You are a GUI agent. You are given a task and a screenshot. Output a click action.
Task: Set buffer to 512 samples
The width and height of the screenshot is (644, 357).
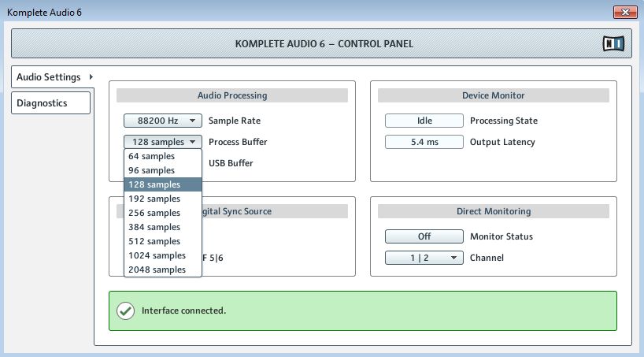(x=163, y=241)
